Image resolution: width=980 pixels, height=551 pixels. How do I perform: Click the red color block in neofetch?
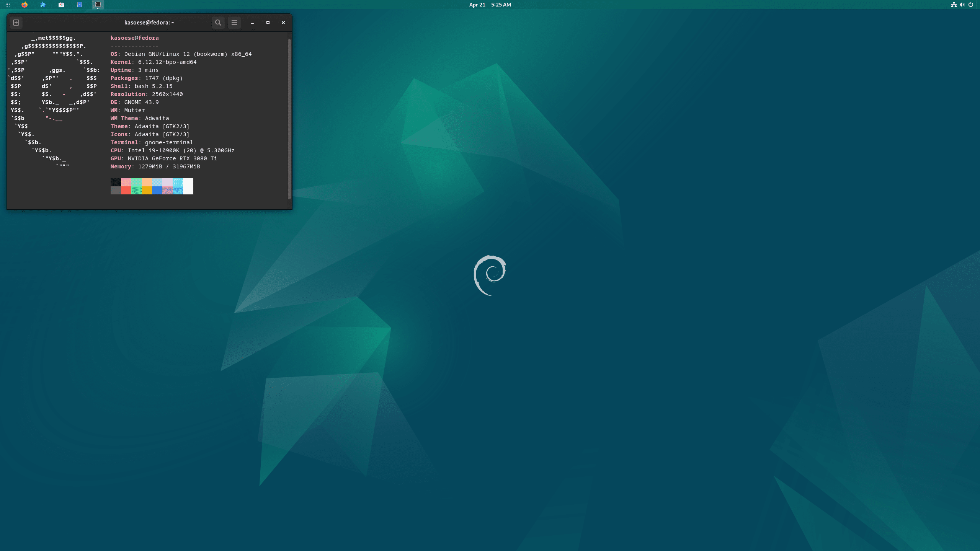pos(126,190)
